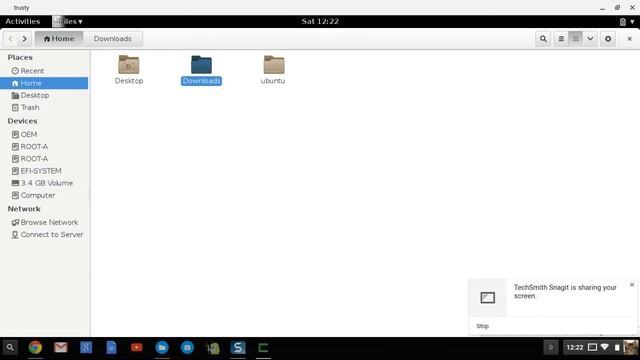This screenshot has width=640, height=360.
Task: Open the Chrome OS Files app on the shelf
Action: [162, 348]
